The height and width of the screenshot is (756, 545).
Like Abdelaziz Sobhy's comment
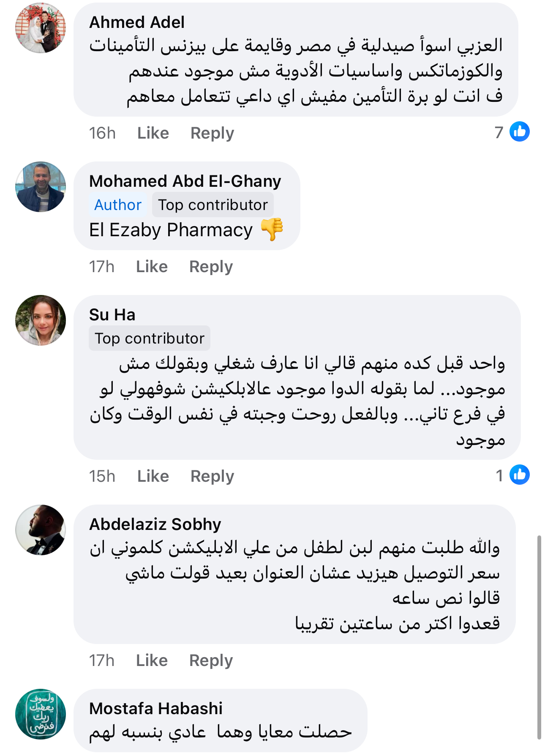tap(152, 660)
